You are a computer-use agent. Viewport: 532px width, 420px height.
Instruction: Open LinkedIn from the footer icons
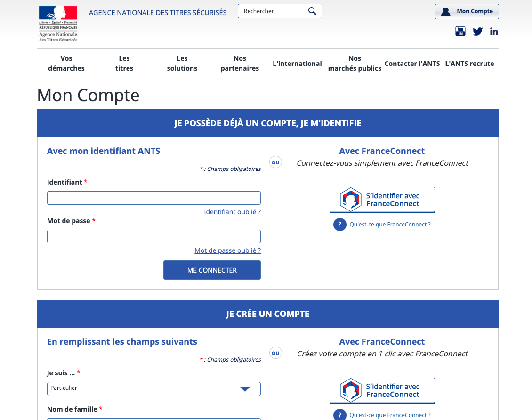494,31
